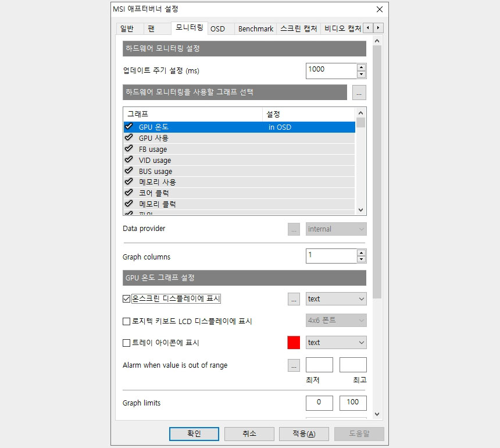Enable 트레이 아이콘에 표시 checkbox
The width and height of the screenshot is (500, 448).
(126, 343)
